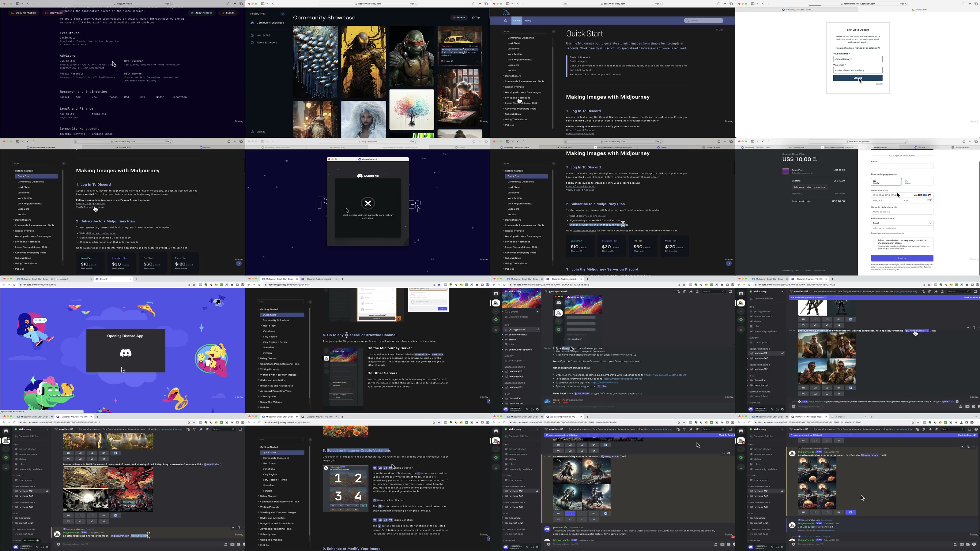Click Assinar button in Stripe checkout
The width and height of the screenshot is (980, 551).
pyautogui.click(x=902, y=258)
